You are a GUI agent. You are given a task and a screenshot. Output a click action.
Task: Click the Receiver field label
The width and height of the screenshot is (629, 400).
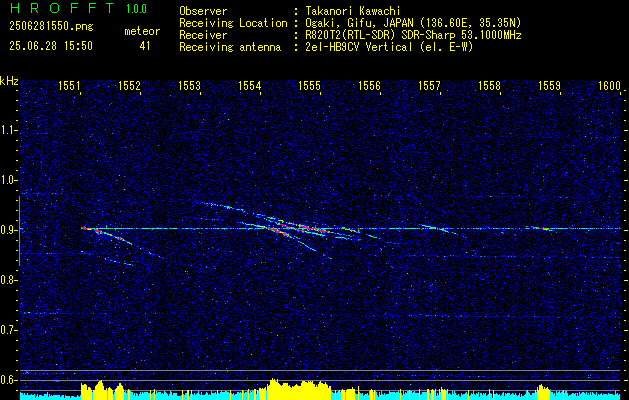(203, 35)
